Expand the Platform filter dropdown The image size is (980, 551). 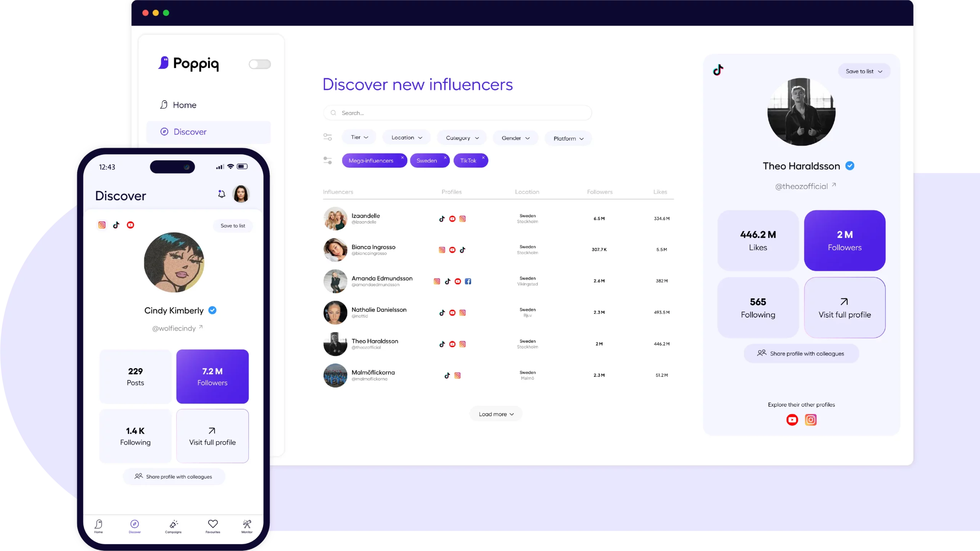567,138
